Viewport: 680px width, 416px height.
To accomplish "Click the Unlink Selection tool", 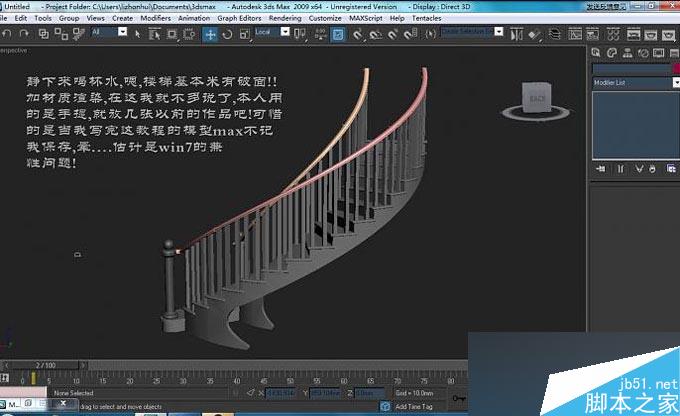I will click(x=61, y=34).
